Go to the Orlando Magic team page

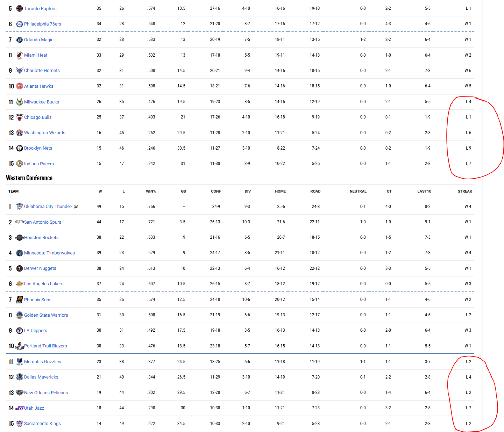pyautogui.click(x=39, y=39)
